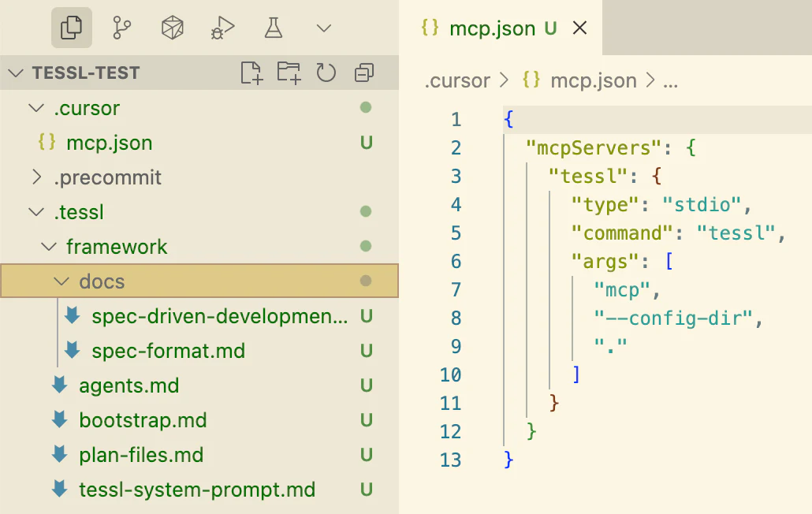Click line number 1 in the gutter
The height and width of the screenshot is (514, 812).
click(x=456, y=120)
